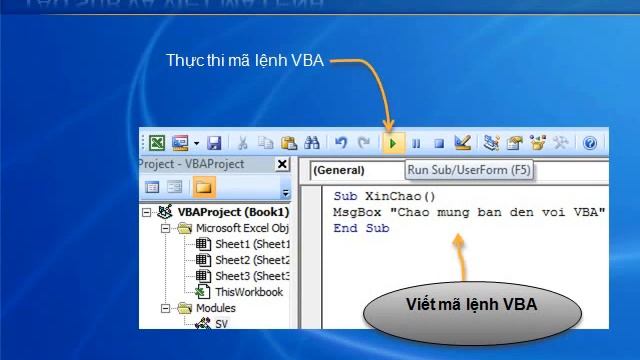Close the Project - VBAProject pane
Viewport: 640px width, 360px height.
click(282, 164)
